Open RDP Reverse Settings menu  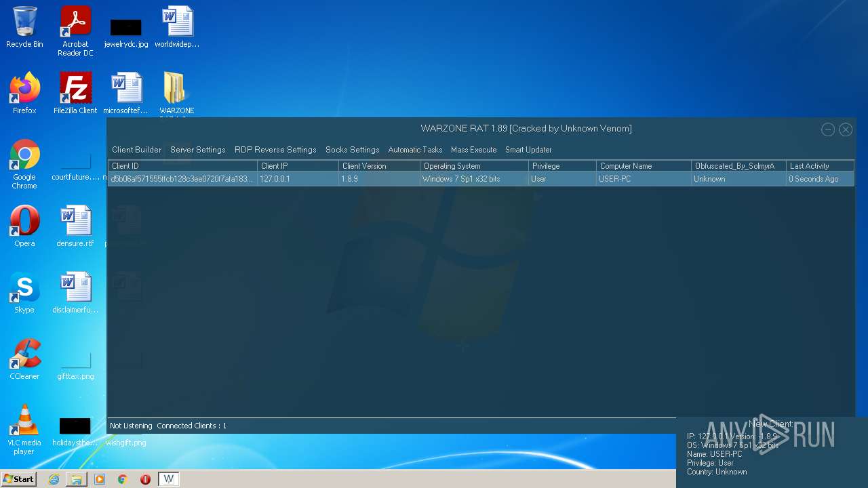275,150
